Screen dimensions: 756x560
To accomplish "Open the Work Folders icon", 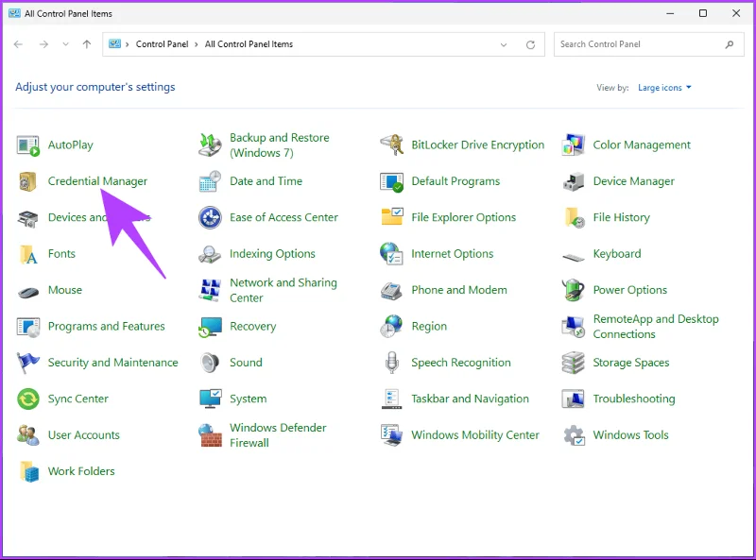I will 29,471.
